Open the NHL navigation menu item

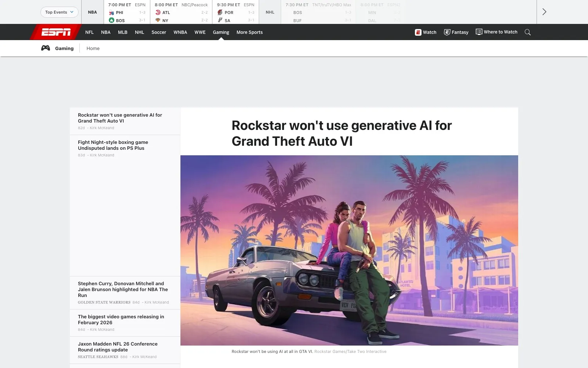[139, 32]
